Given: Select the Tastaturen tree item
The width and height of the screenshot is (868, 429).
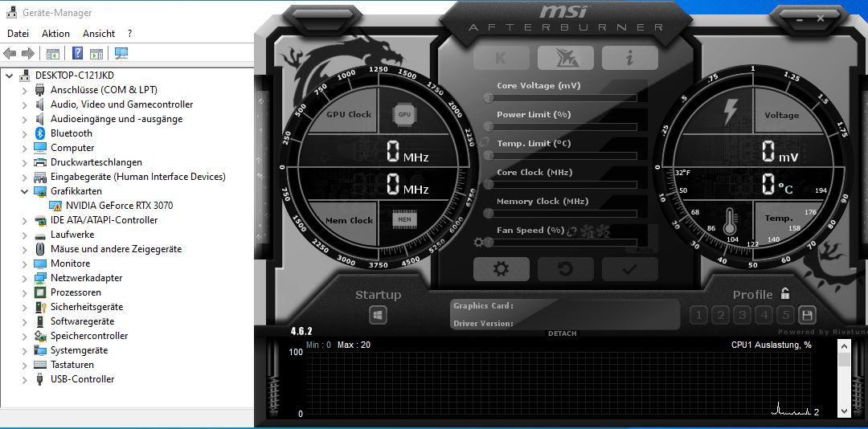Looking at the screenshot, I should [x=72, y=365].
